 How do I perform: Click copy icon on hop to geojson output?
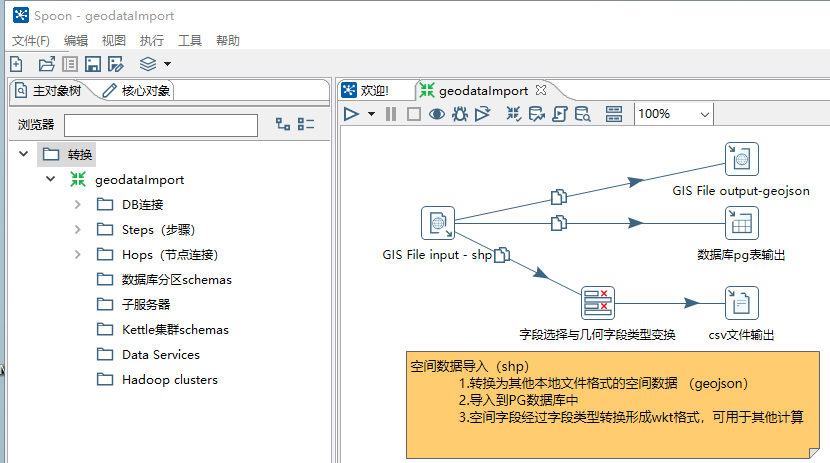pyautogui.click(x=559, y=197)
